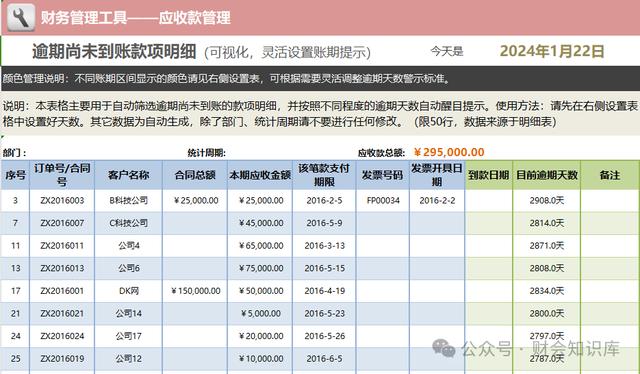Click payment deadline 2016-6-5
The height and width of the screenshot is (374, 640).
tap(324, 358)
